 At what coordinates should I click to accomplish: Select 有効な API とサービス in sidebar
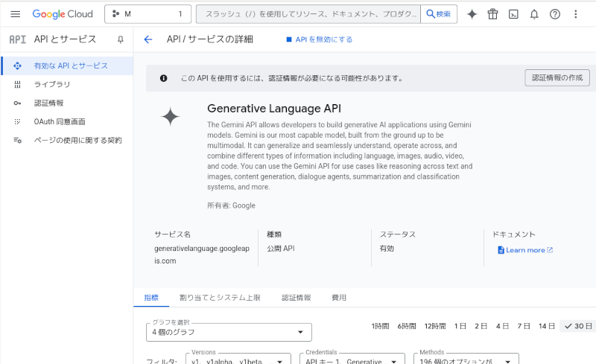point(67,66)
